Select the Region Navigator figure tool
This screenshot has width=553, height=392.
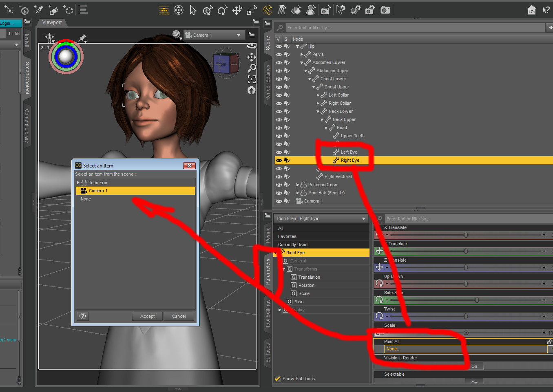click(311, 10)
